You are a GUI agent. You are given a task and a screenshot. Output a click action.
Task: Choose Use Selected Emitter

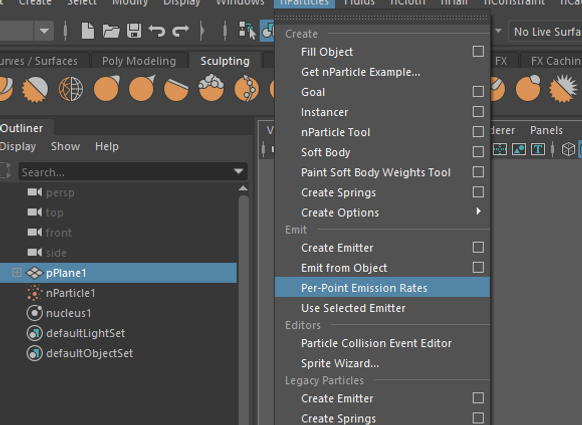(x=382, y=308)
